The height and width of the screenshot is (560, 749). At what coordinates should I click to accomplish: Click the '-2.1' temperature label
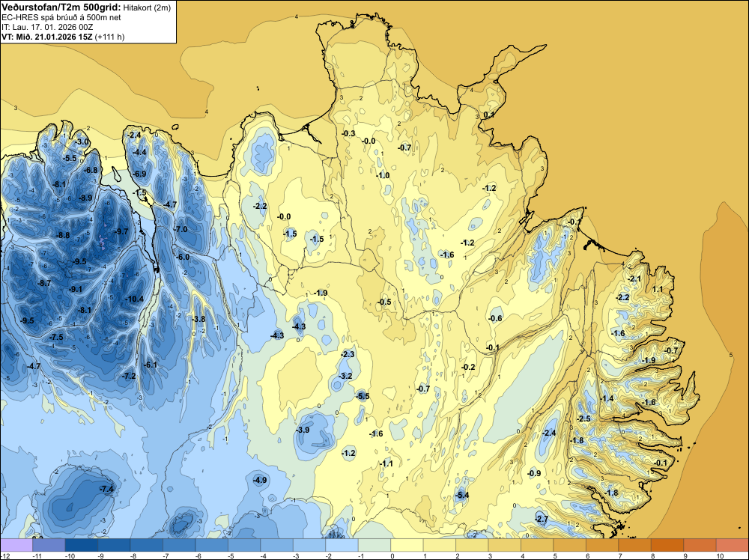pos(634,279)
